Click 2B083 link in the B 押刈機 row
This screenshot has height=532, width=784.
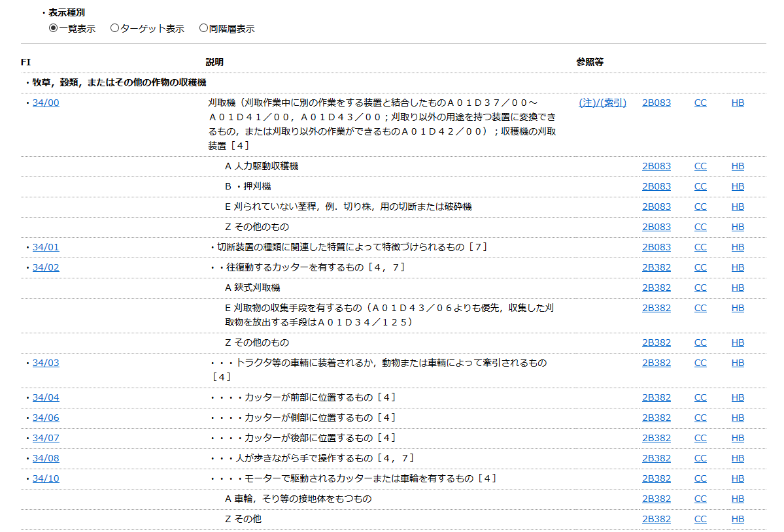pyautogui.click(x=656, y=186)
